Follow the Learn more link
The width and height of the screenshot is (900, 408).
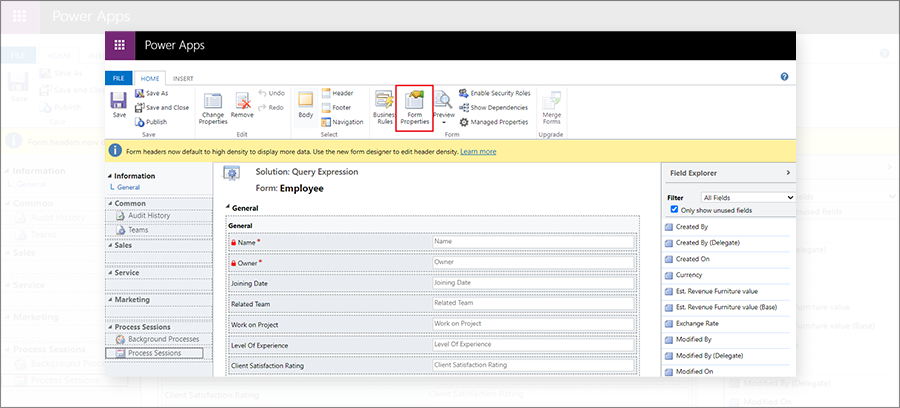(x=478, y=151)
